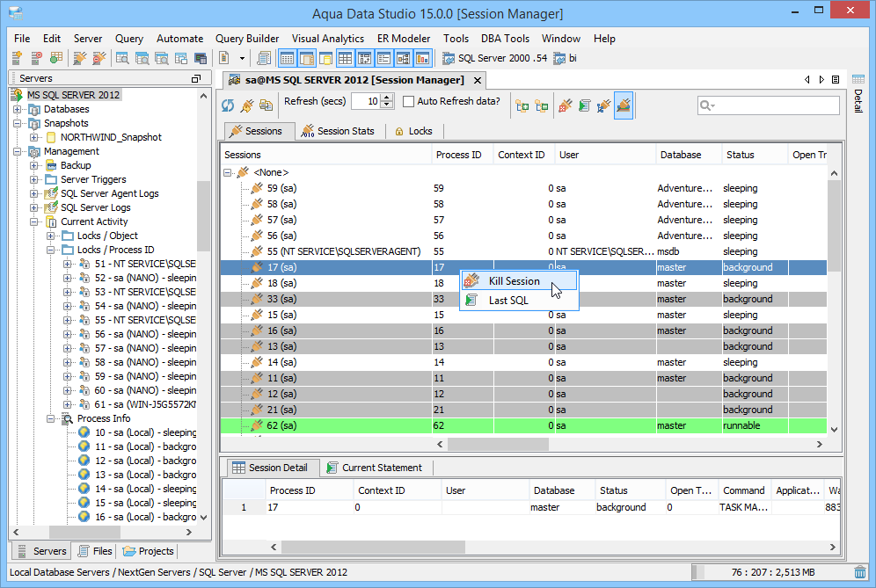The width and height of the screenshot is (876, 588).
Task: Click the Disconnect plug icon with red minus
Action: pyautogui.click(x=99, y=58)
